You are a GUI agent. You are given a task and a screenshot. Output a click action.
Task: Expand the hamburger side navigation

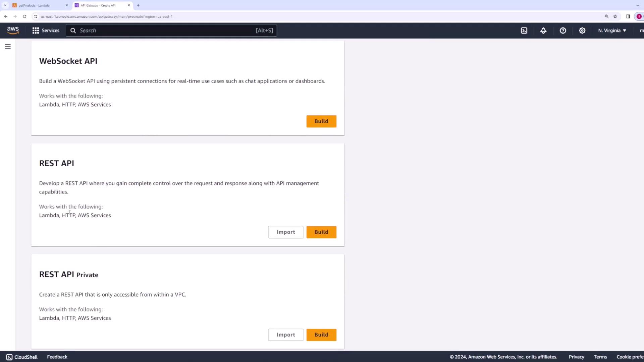pyautogui.click(x=8, y=47)
